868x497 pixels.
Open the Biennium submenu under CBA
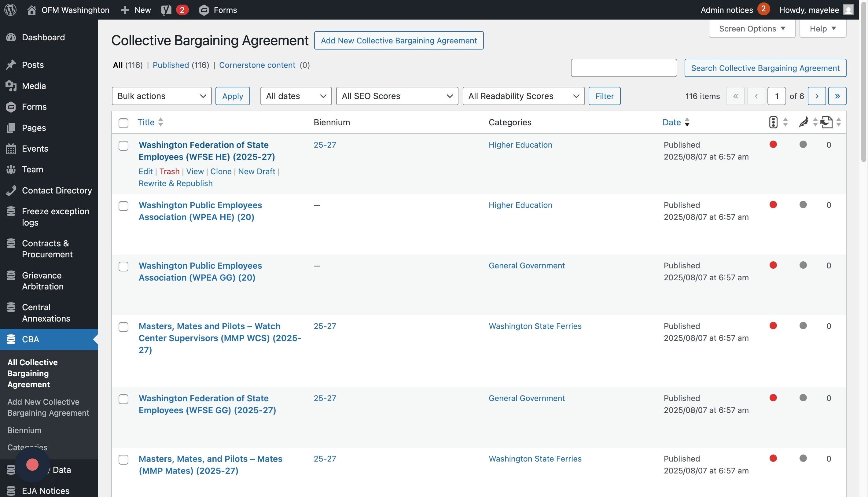click(x=24, y=430)
